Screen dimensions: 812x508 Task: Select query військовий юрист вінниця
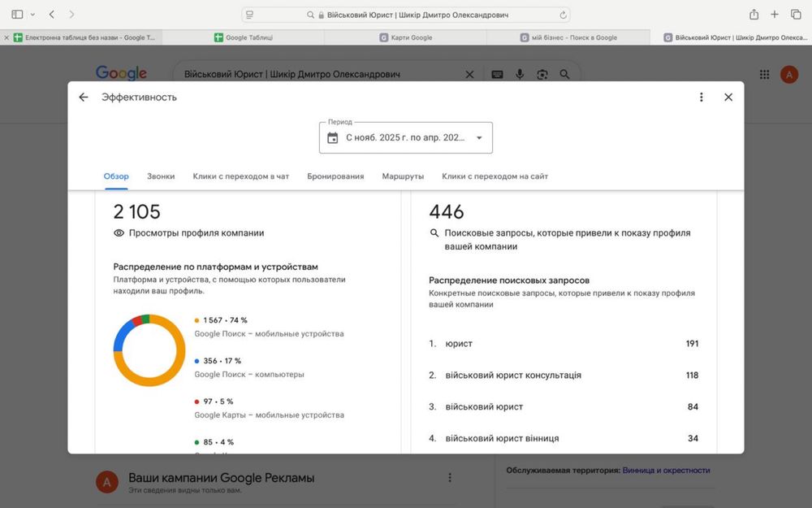click(564, 439)
